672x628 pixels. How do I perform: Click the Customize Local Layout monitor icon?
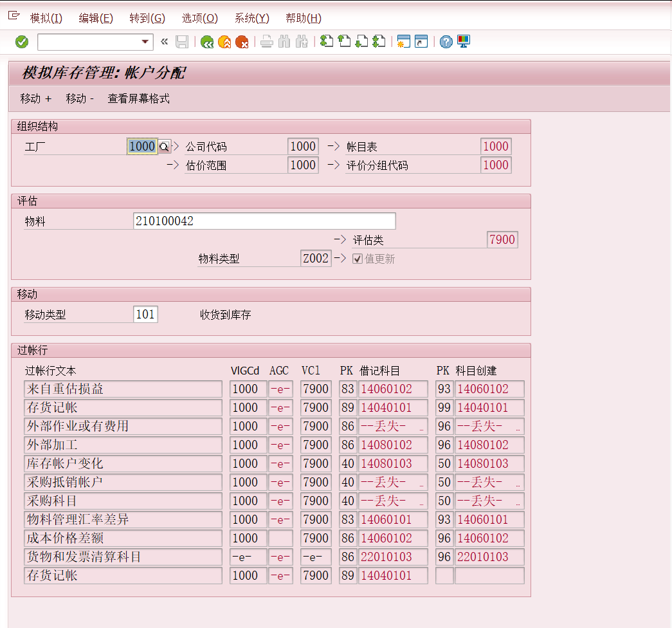[464, 42]
